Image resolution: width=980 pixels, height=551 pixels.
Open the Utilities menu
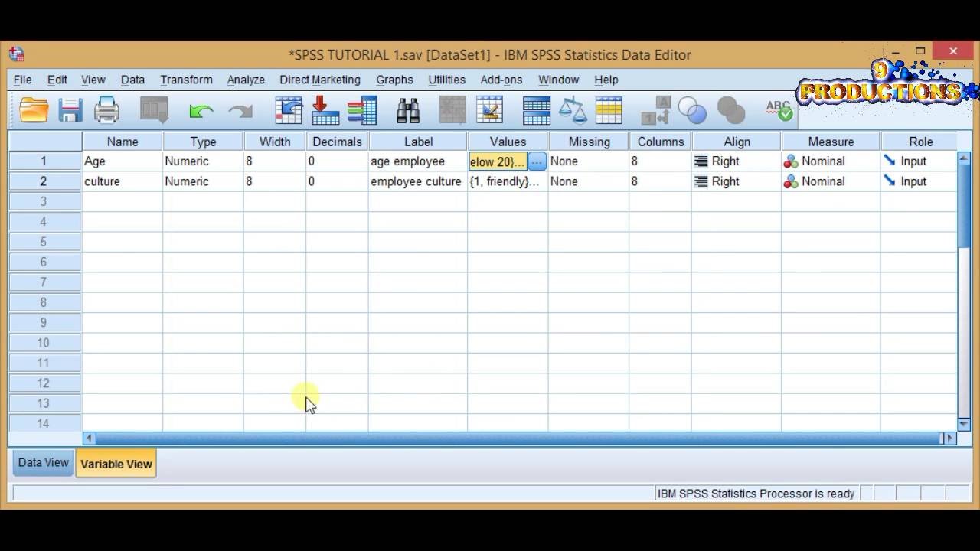coord(446,80)
